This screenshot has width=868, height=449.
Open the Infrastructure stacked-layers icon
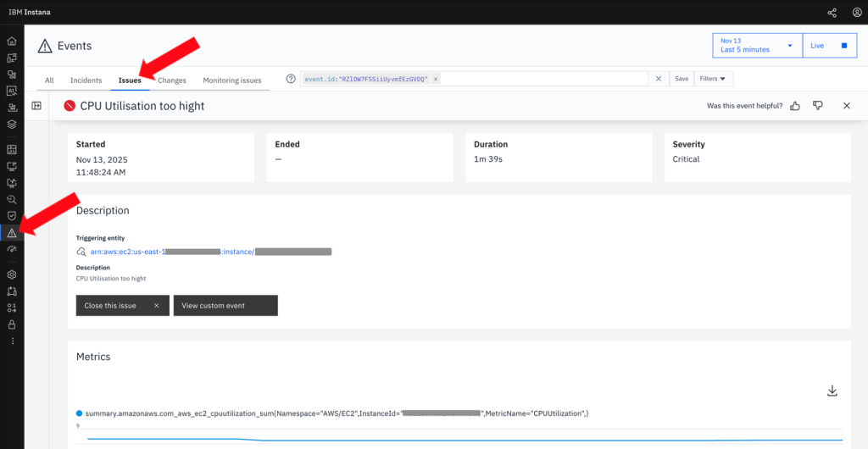pyautogui.click(x=12, y=125)
